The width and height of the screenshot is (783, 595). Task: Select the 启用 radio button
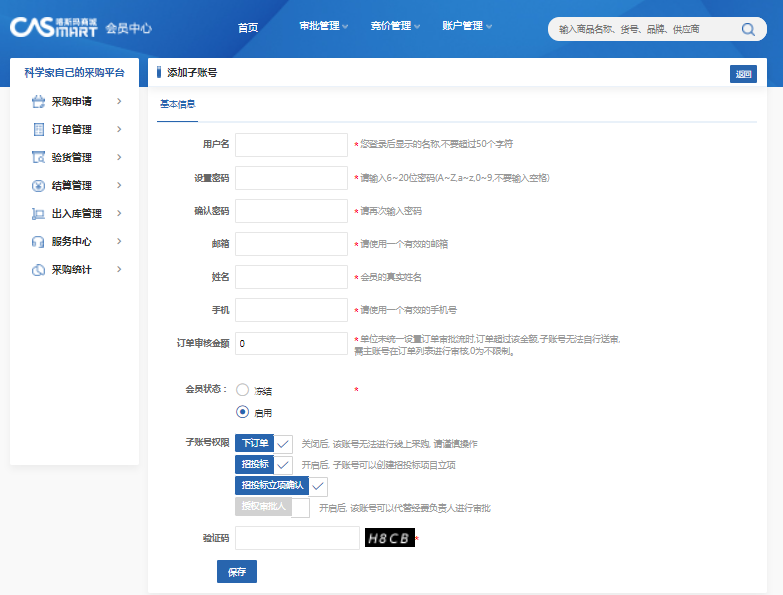242,411
